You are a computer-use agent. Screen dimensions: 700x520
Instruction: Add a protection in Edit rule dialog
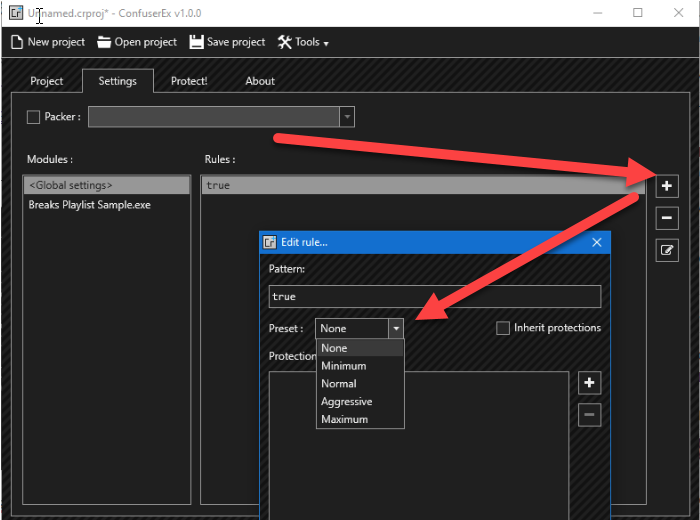coord(589,383)
